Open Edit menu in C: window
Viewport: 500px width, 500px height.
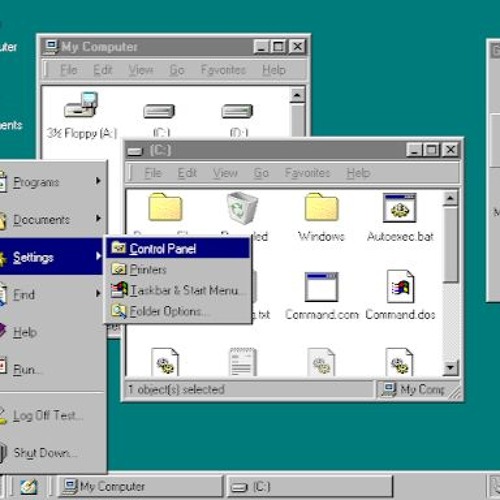click(187, 173)
